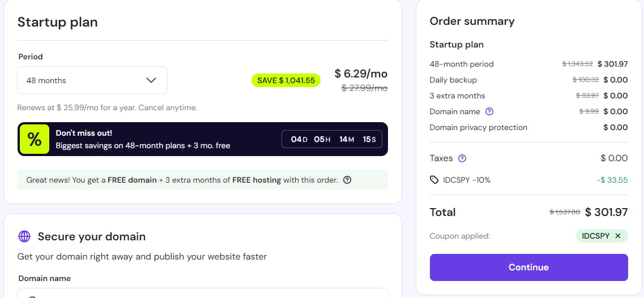
Task: Open the Period dropdown showing 48 months
Action: 92,80
